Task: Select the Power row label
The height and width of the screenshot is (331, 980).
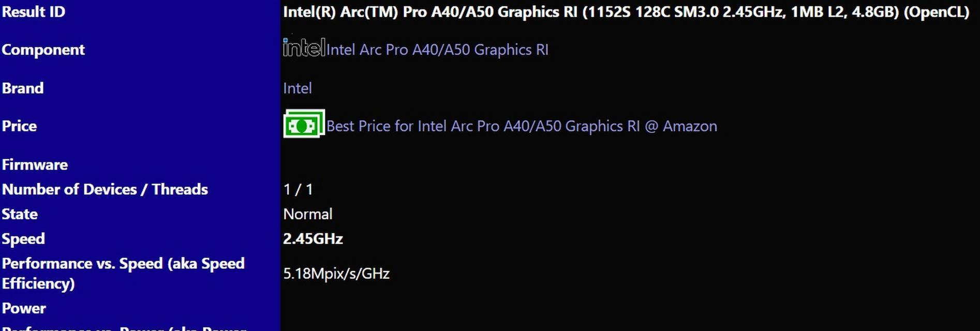Action: (24, 308)
